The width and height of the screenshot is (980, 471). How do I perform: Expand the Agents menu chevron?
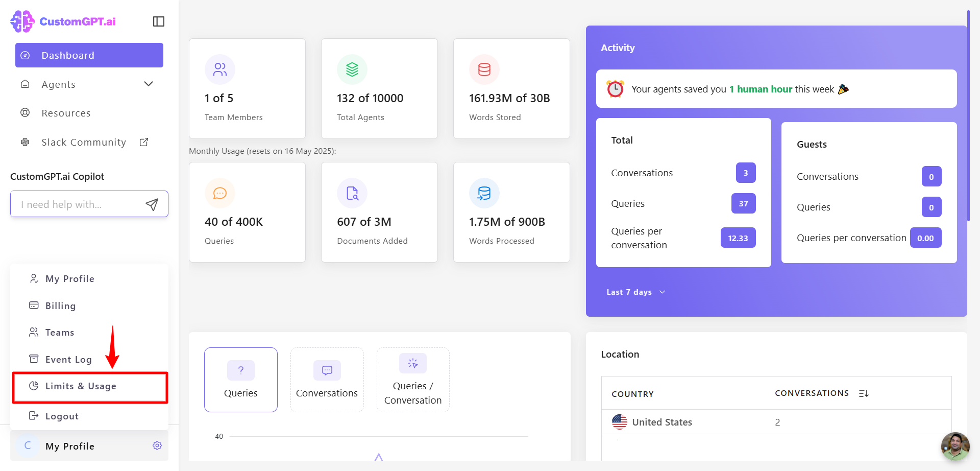[x=149, y=84]
